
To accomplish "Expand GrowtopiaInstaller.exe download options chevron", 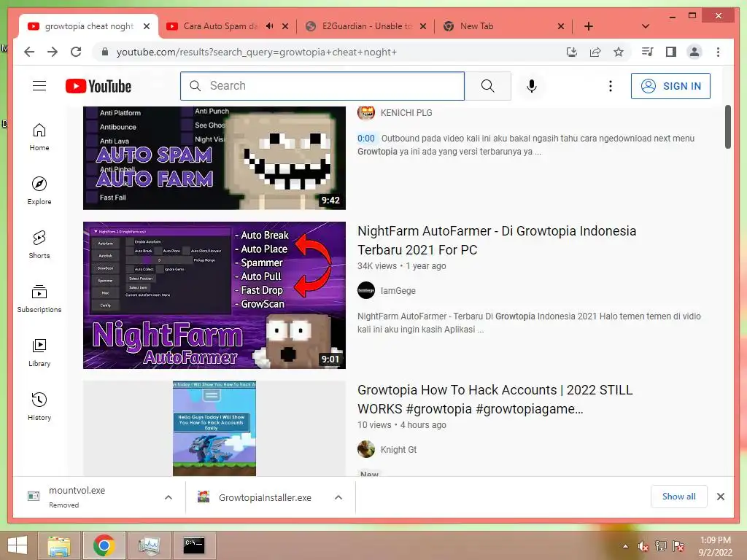I will point(338,497).
